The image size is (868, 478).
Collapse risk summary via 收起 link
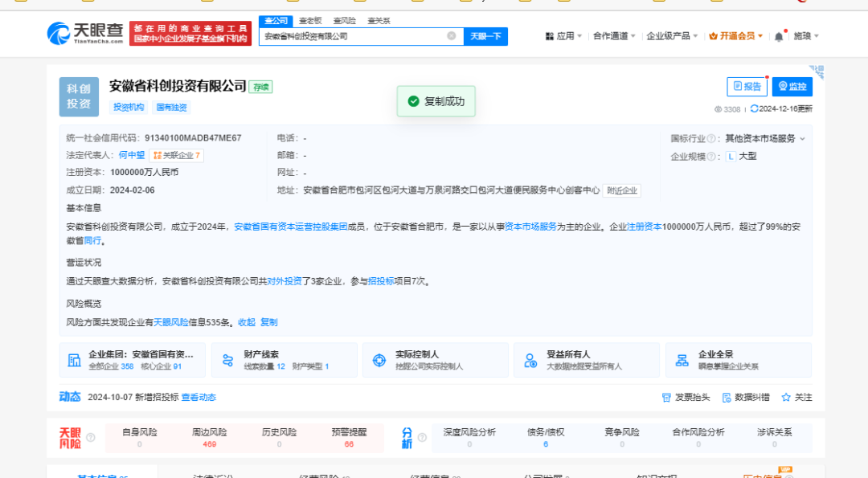[246, 322]
